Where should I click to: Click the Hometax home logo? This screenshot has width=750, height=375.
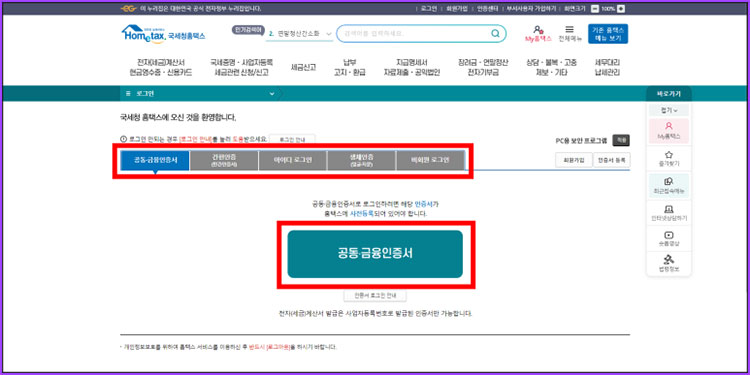(163, 34)
